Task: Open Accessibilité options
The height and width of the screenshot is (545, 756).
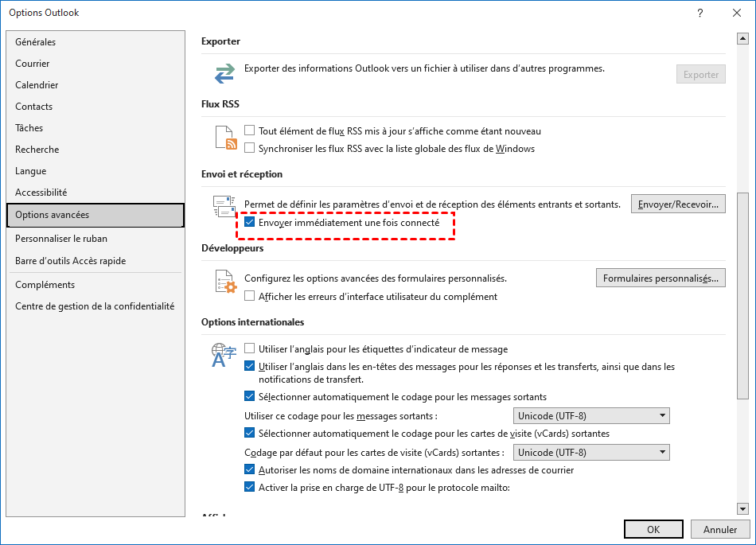Action: (95, 193)
